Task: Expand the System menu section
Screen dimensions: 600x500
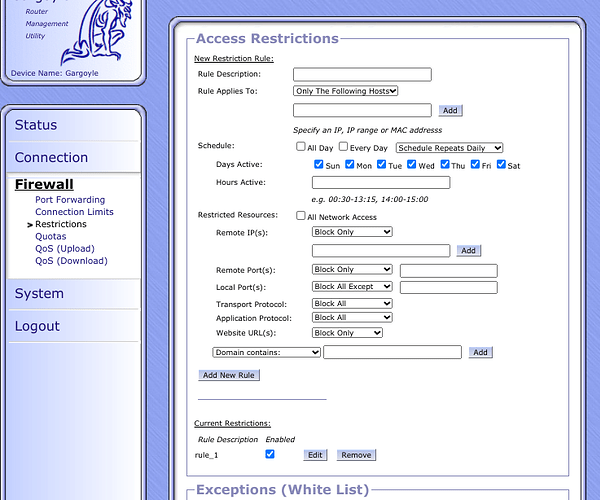Action: tap(39, 294)
